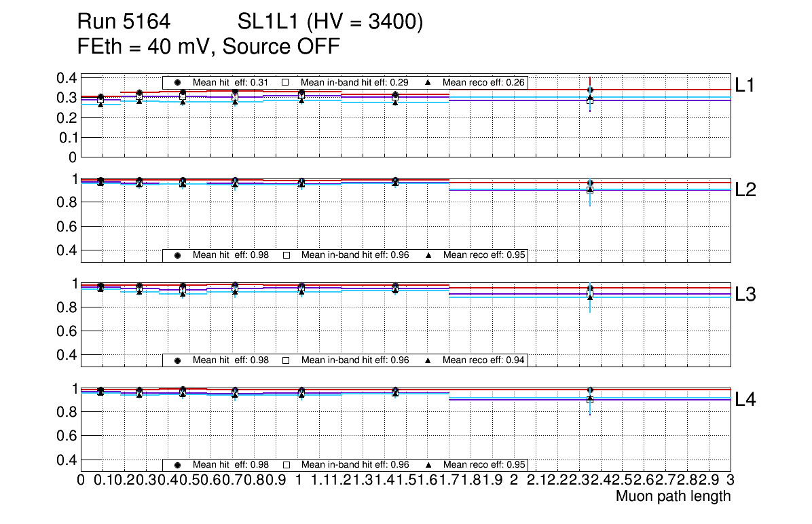This screenshot has width=812, height=524.
Task: Click the 'Muon path length' axis title
Action: (x=673, y=496)
